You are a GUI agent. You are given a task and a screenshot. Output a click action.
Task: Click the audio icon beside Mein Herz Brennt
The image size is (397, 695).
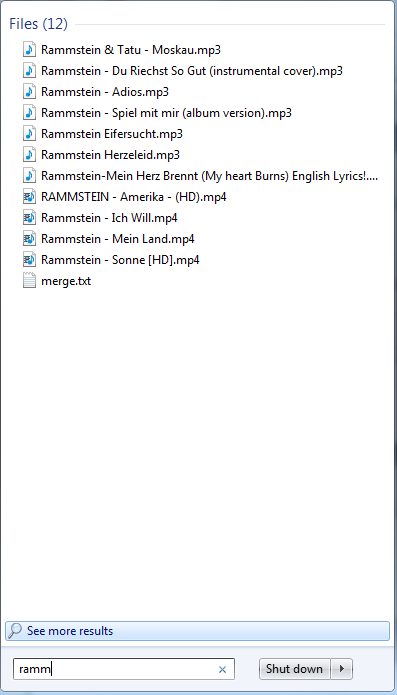coord(29,176)
